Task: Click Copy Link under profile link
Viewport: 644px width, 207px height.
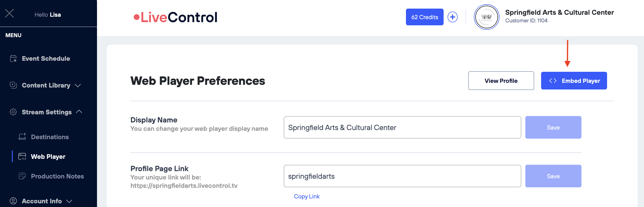Action: pyautogui.click(x=306, y=196)
